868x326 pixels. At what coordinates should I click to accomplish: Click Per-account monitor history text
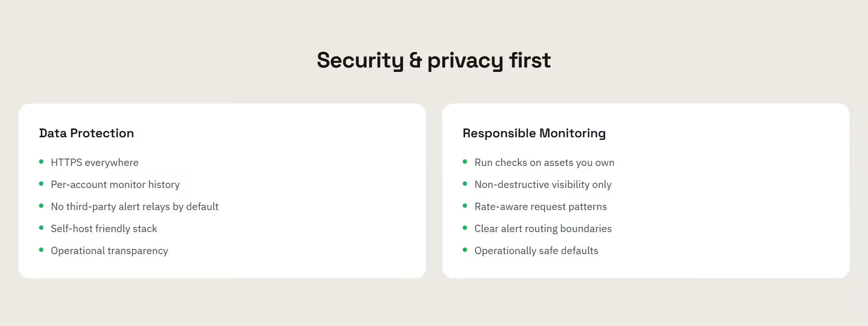115,185
